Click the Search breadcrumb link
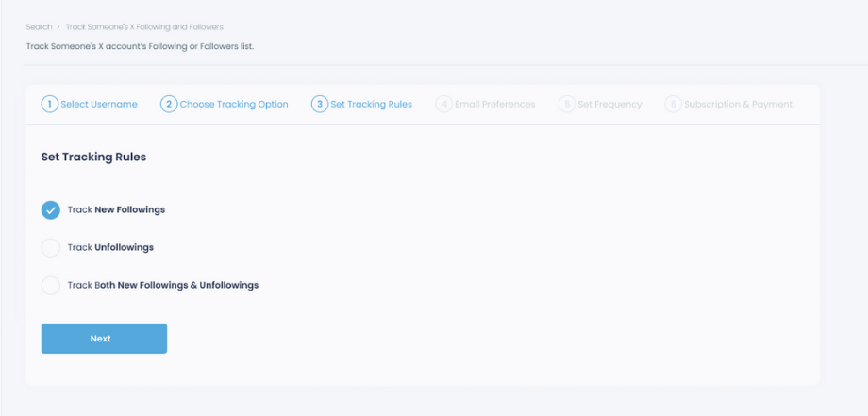The height and width of the screenshot is (416, 868). tap(39, 27)
